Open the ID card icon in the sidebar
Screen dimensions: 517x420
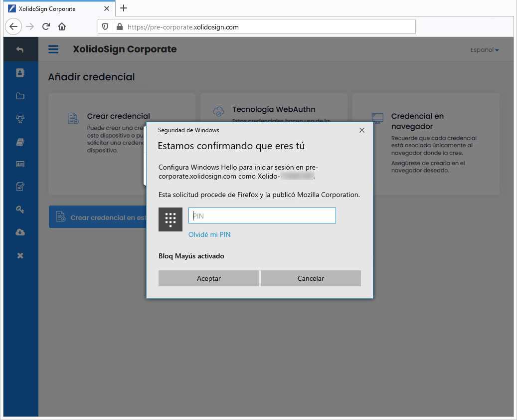click(x=20, y=164)
